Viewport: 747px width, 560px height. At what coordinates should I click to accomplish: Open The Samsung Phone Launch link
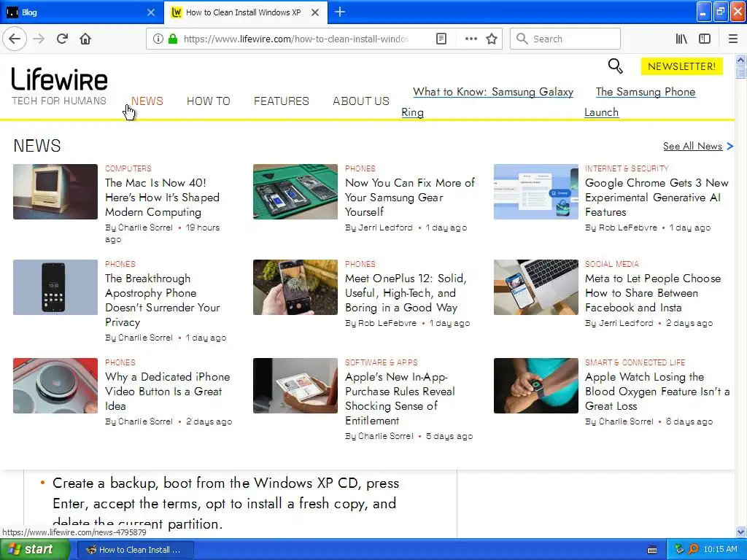(x=640, y=102)
